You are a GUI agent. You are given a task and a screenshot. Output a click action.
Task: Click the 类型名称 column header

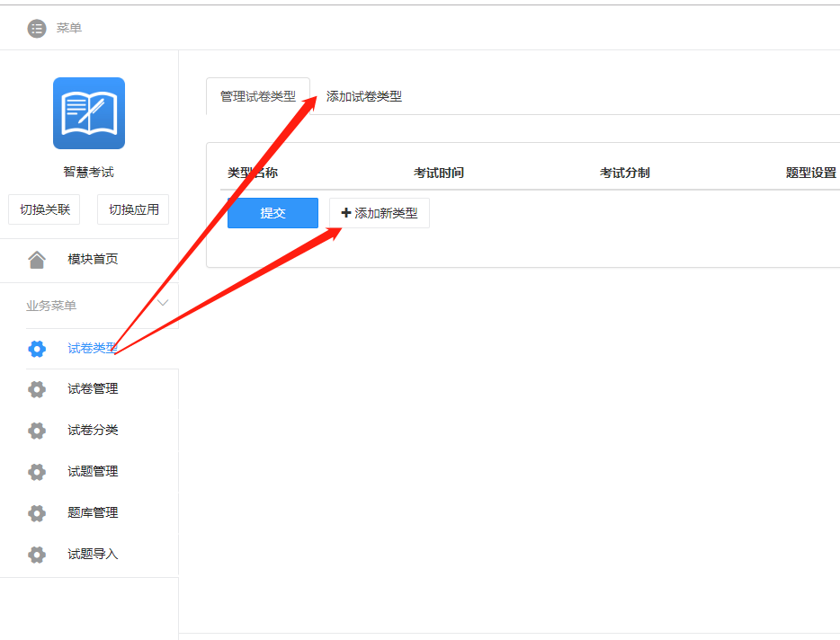[253, 173]
